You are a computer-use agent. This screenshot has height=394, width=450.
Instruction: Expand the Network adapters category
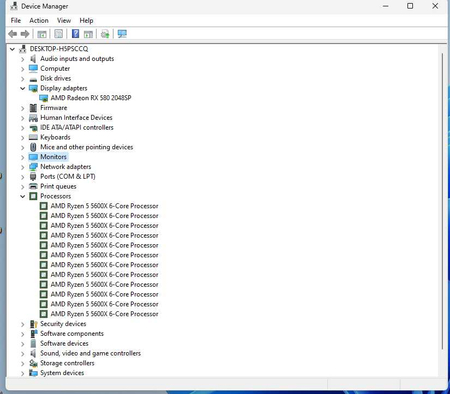click(x=23, y=167)
